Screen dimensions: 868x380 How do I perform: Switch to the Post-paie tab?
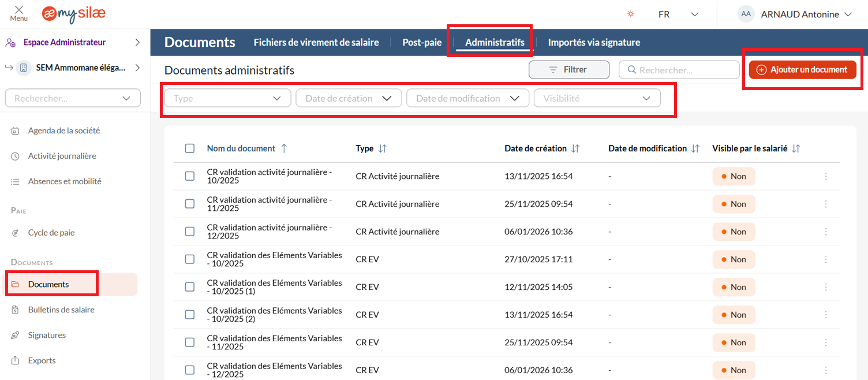click(422, 42)
